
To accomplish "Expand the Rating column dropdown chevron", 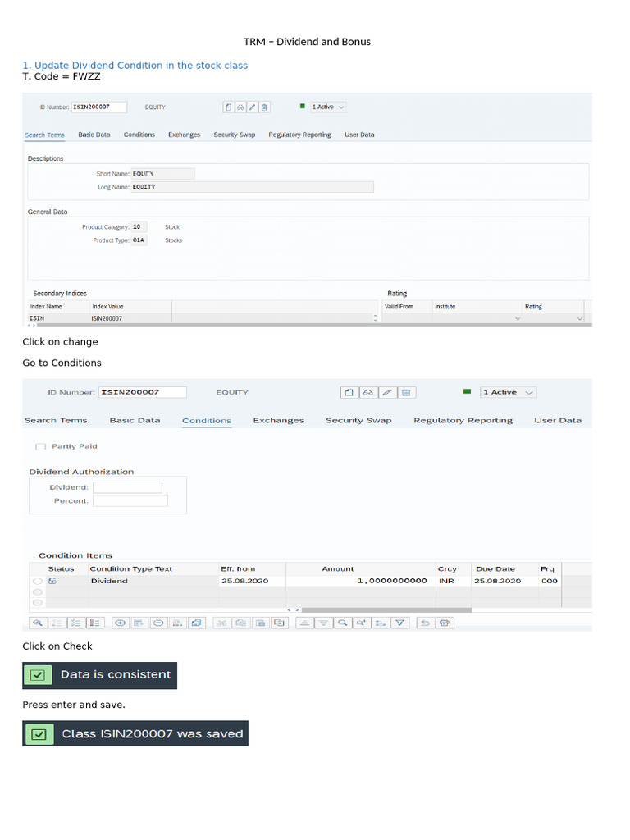I will tap(580, 319).
